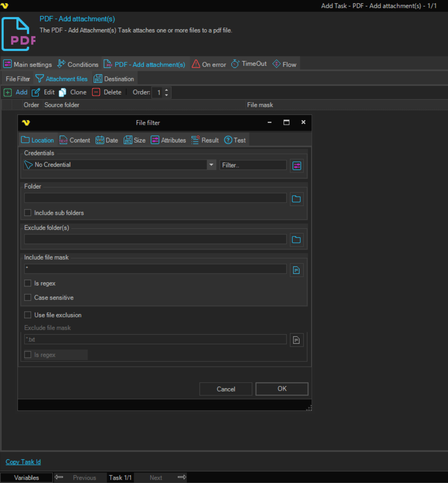Enable Include sub folders checkbox
Screen dimensions: 448x483
coord(28,213)
